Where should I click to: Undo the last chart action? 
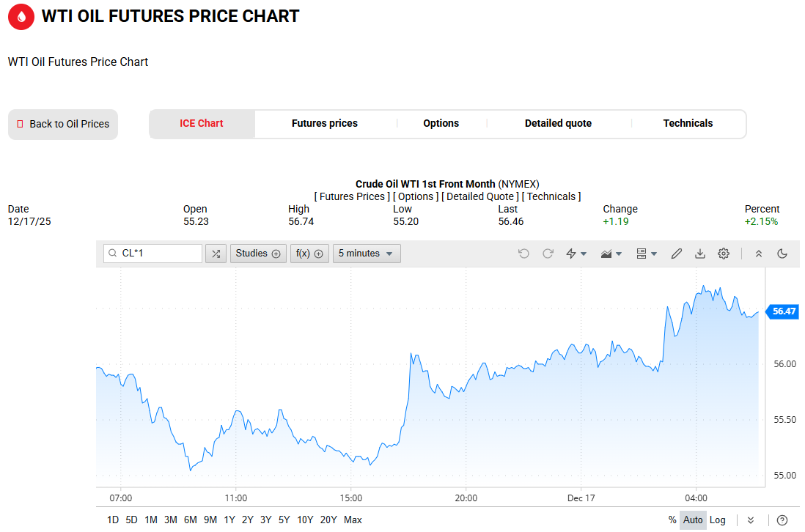pos(523,254)
